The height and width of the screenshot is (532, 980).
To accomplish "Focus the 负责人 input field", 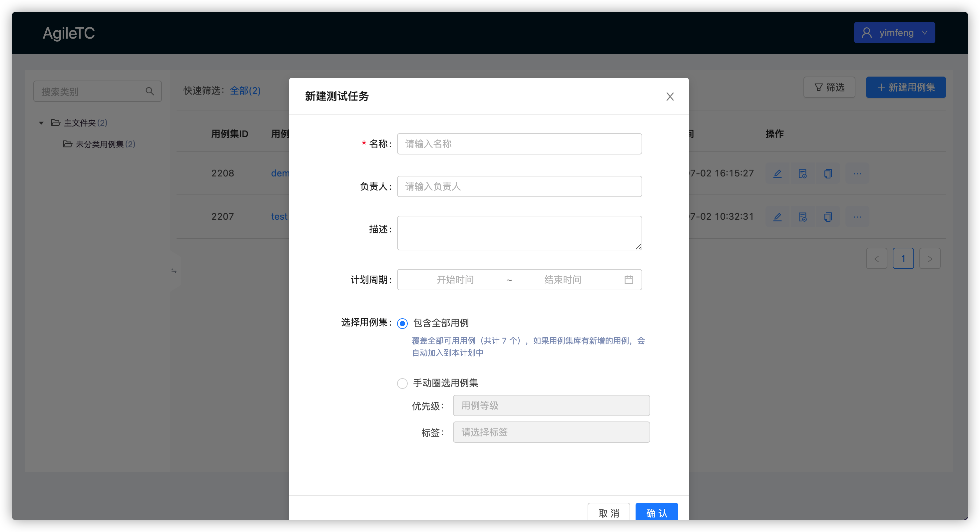I will (519, 186).
